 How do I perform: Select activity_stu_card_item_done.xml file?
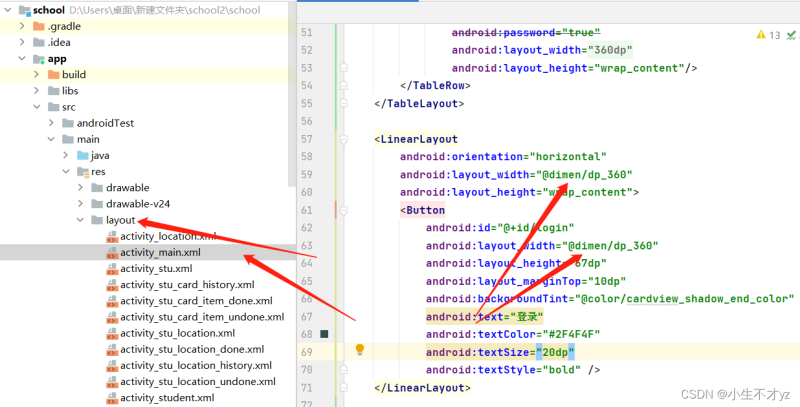coord(196,301)
